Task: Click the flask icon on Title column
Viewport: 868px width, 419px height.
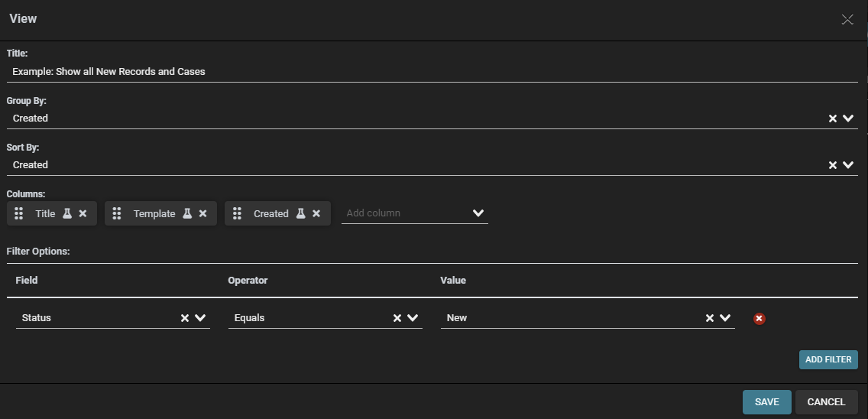Action: click(67, 213)
